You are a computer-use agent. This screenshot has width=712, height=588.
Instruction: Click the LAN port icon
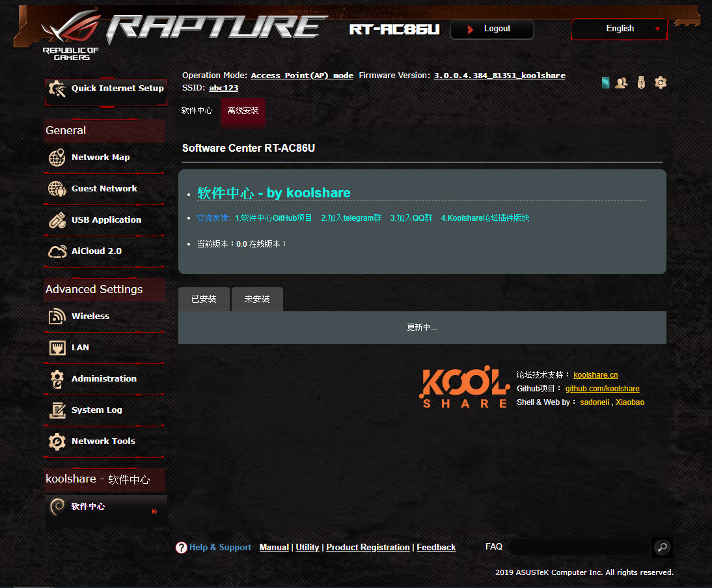(57, 348)
